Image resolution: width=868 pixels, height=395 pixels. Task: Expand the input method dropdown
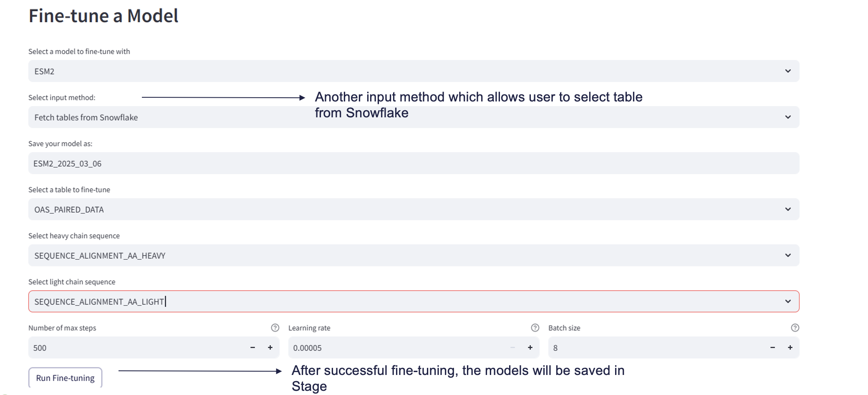click(788, 117)
